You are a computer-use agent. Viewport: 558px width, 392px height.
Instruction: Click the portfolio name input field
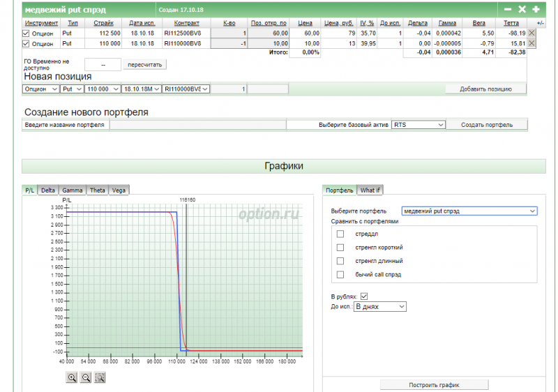coord(197,125)
